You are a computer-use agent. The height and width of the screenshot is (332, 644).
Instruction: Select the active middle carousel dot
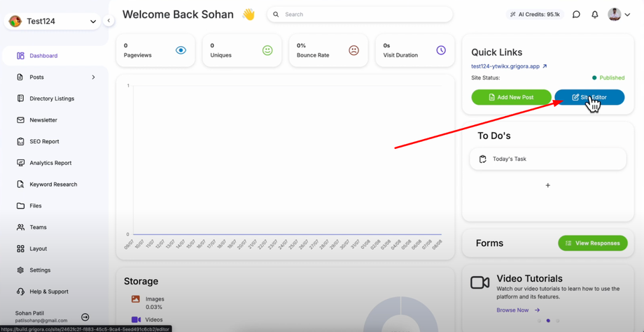[548, 321]
